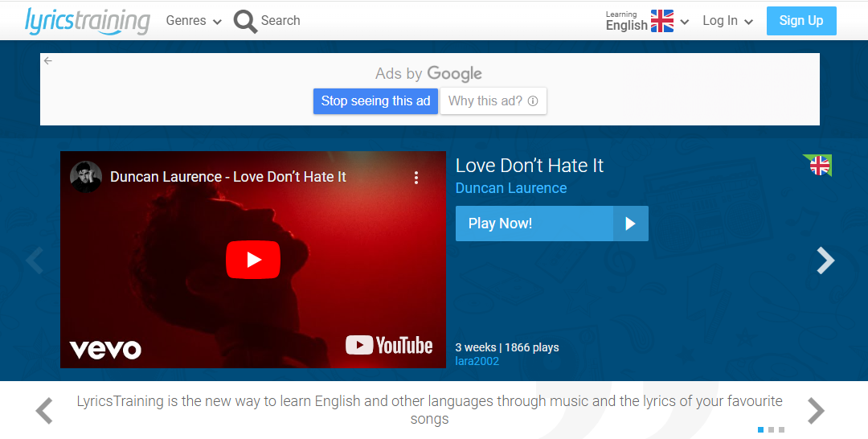868x439 pixels.
Task: Open the lyricstraining home logo
Action: point(87,21)
